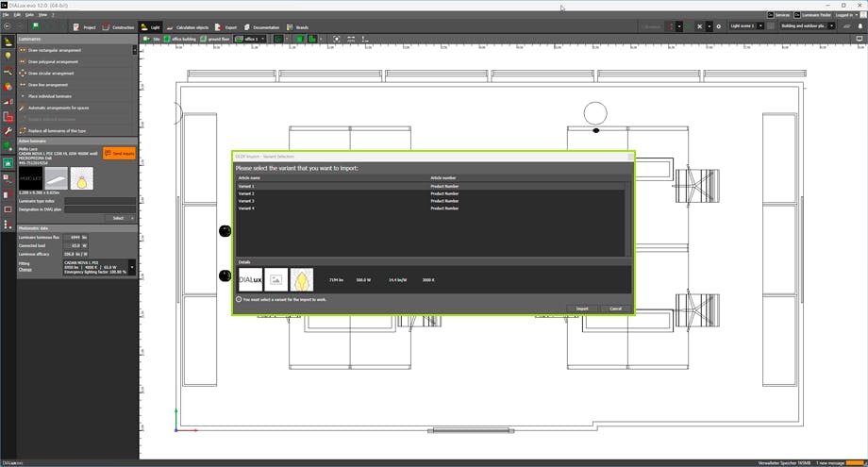The image size is (868, 467).
Task: Open the Luminaires tool in left sidebar
Action: point(8,42)
